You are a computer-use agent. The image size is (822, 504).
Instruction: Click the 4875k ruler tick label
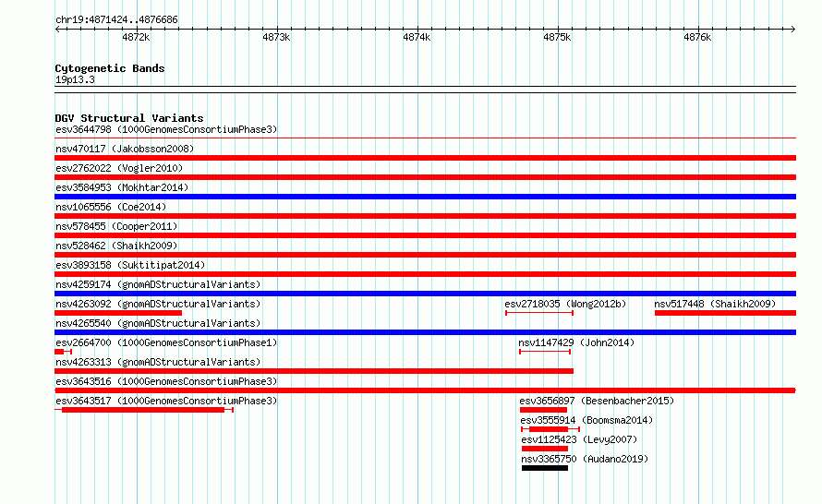point(557,37)
